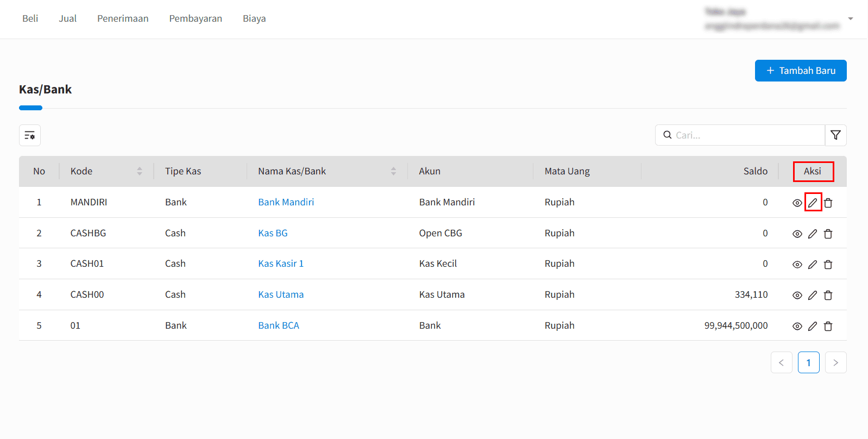Select page 1 in pagination

coord(808,362)
